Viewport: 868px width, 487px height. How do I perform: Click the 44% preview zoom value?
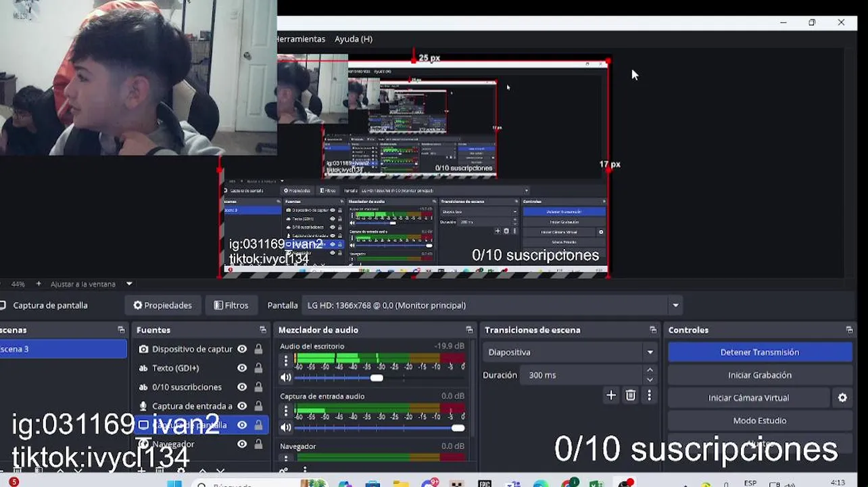[x=18, y=284]
